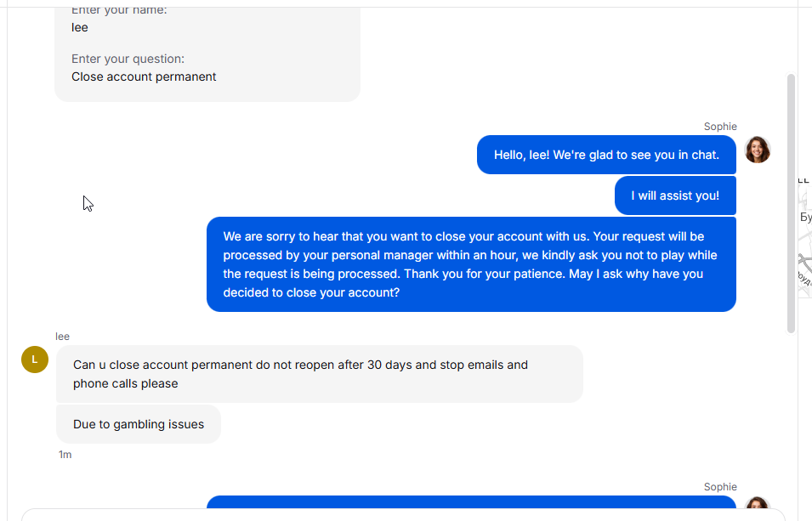Click the "Sophie" name above the greeting
812x521 pixels.
point(720,127)
